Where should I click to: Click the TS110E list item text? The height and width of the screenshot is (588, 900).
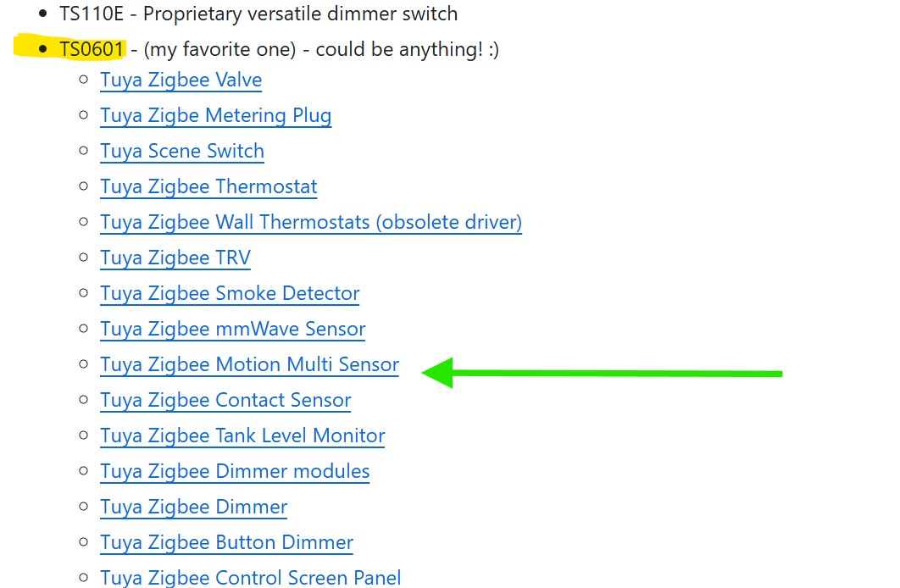[x=258, y=14]
